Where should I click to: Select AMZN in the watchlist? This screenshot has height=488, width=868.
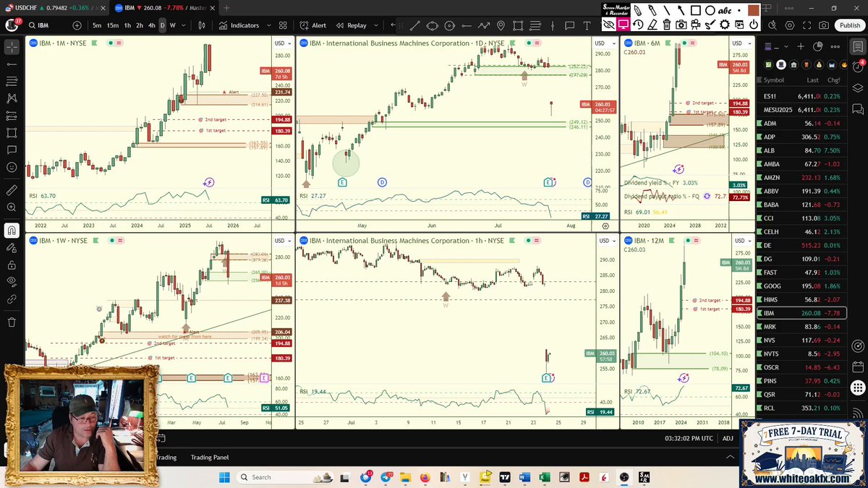801,178
